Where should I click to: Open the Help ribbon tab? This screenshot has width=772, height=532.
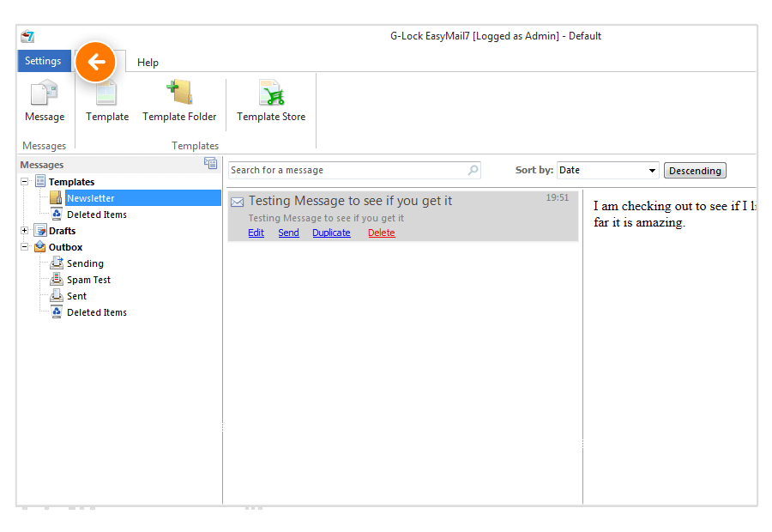148,63
